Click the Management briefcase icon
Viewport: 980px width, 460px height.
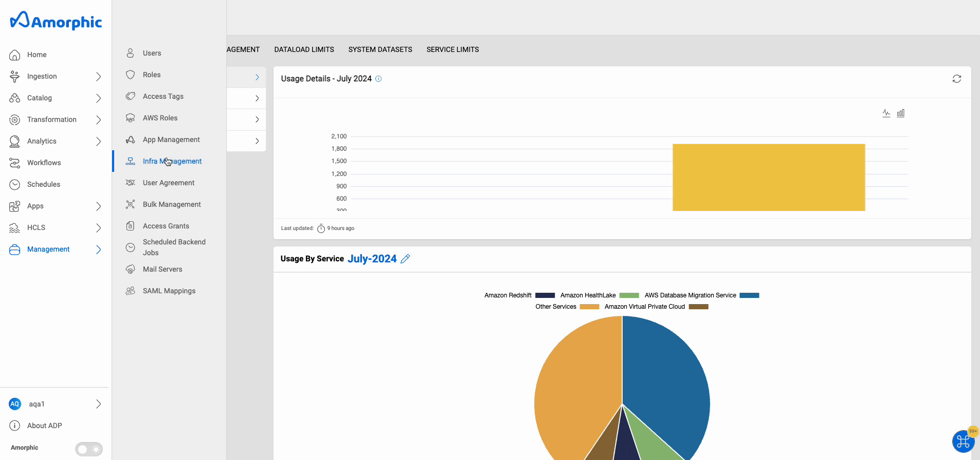point(15,249)
